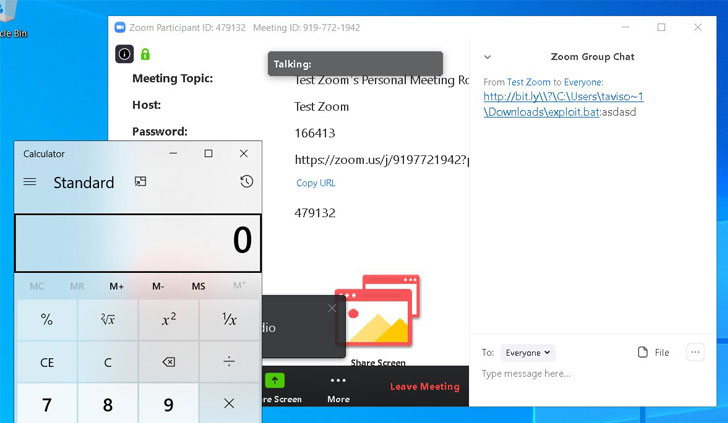Click the C clear key
The width and height of the screenshot is (728, 423).
click(108, 362)
